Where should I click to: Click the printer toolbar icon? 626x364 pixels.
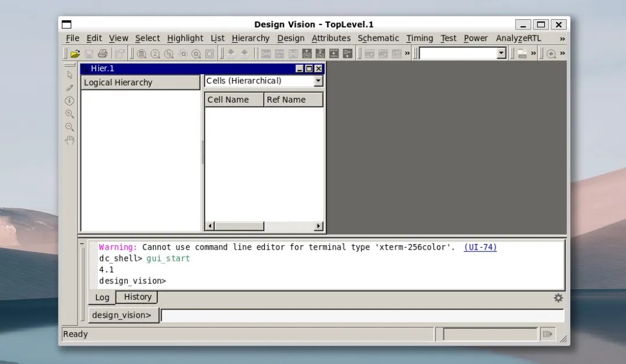[x=103, y=53]
